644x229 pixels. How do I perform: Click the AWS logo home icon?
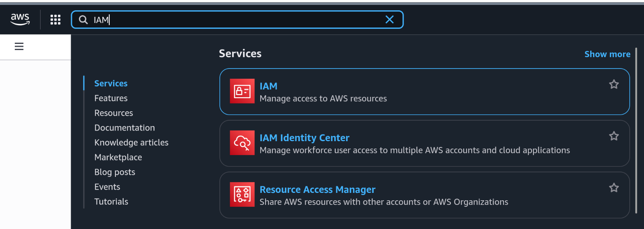coord(20,19)
